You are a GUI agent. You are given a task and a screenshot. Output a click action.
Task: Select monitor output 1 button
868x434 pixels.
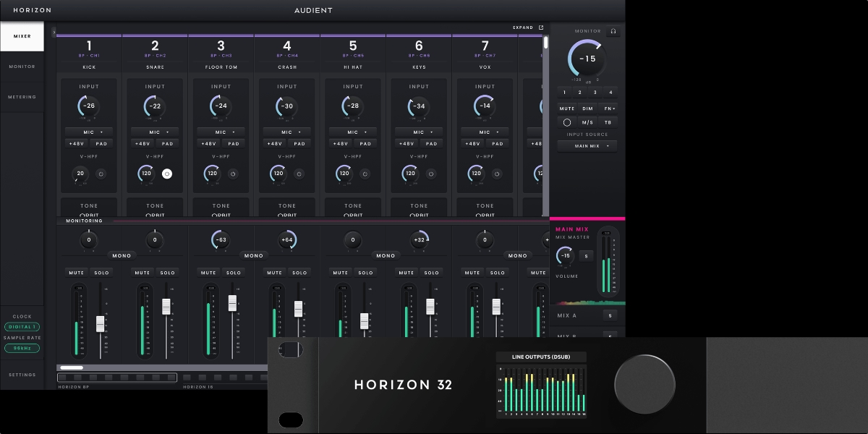click(566, 92)
